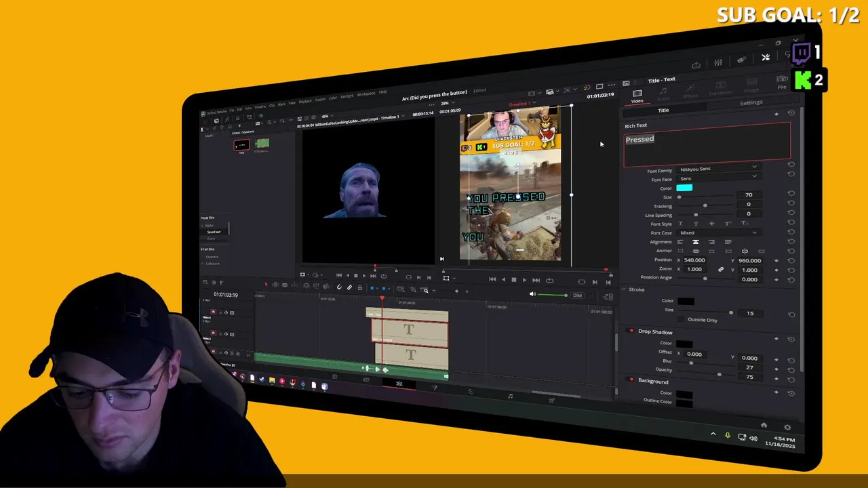Switch to the Title tab in Inspector
The height and width of the screenshot is (488, 868).
[663, 110]
